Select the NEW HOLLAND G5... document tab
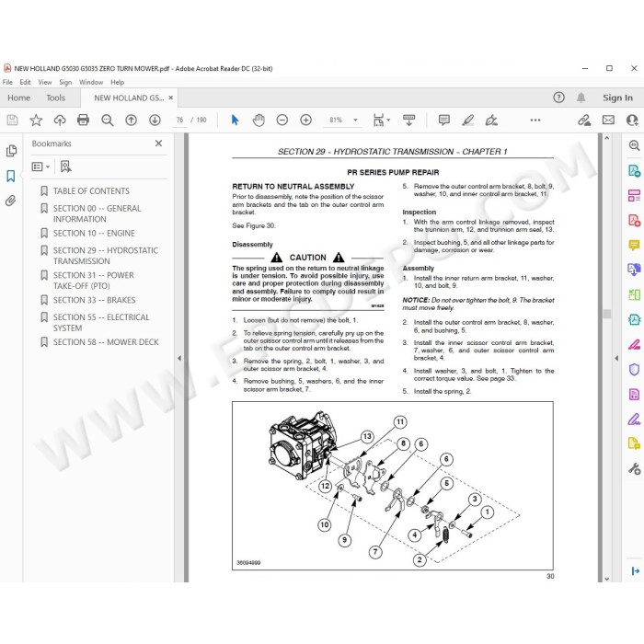The width and height of the screenshot is (644, 644). pyautogui.click(x=129, y=98)
